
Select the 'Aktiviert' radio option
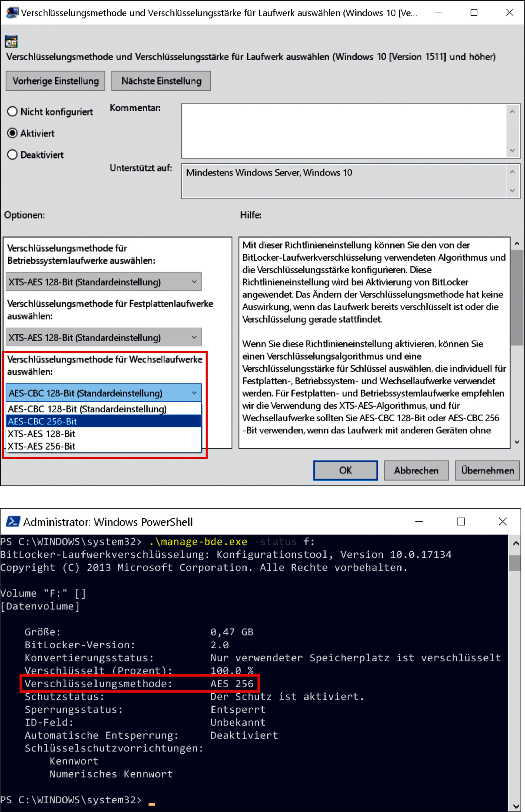click(x=12, y=133)
